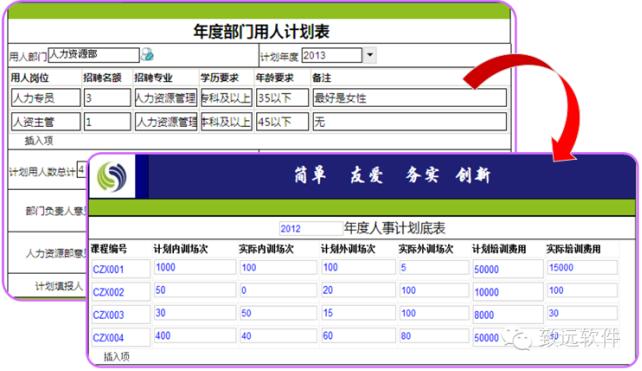
Task: Click the 用人岗位 field 人资主管
Action: point(45,122)
